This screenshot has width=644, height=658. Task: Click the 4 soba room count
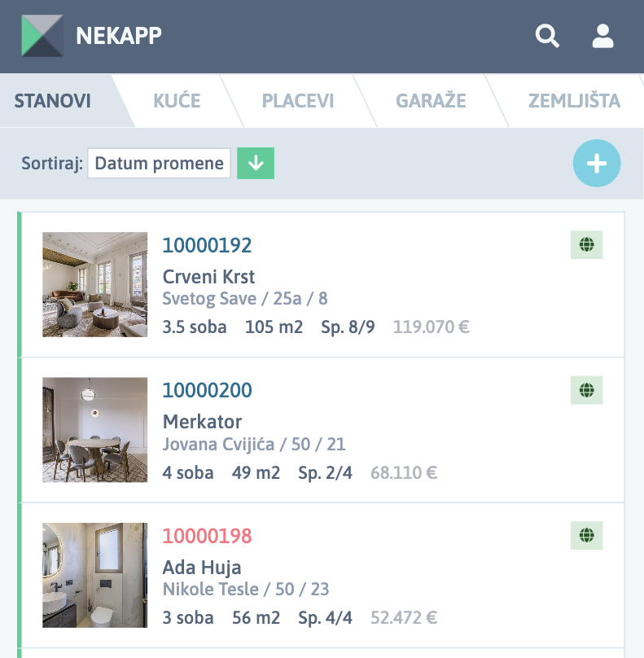tap(188, 473)
